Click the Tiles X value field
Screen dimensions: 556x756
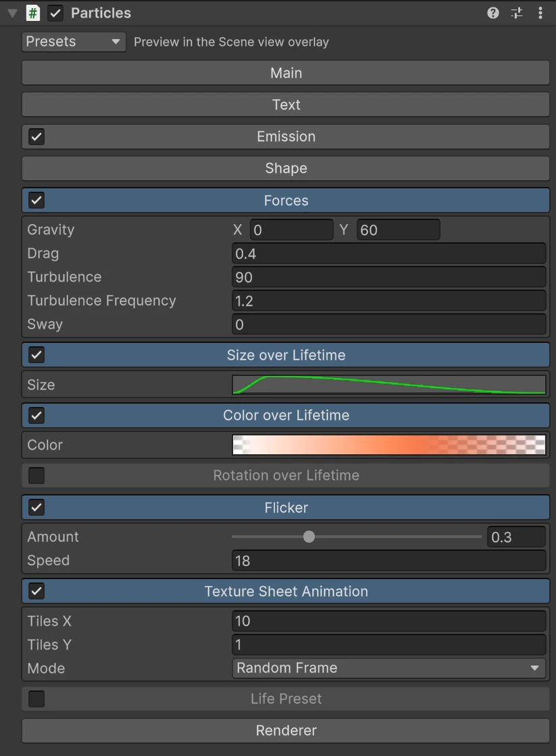tap(389, 621)
